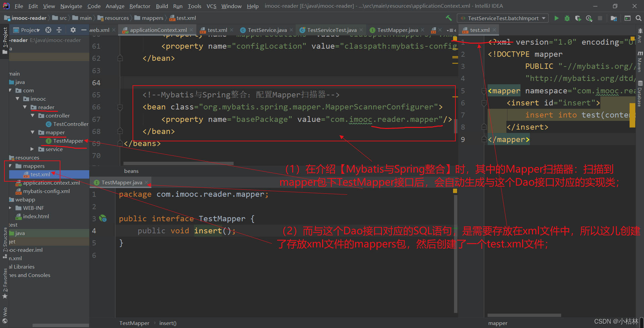Image resolution: width=644 pixels, height=328 pixels.
Task: Close the applicationContext.xml tab
Action: pos(191,30)
